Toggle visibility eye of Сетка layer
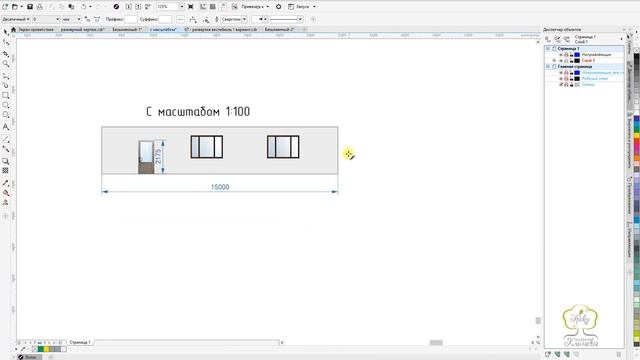This screenshot has height=360, width=640. click(561, 84)
